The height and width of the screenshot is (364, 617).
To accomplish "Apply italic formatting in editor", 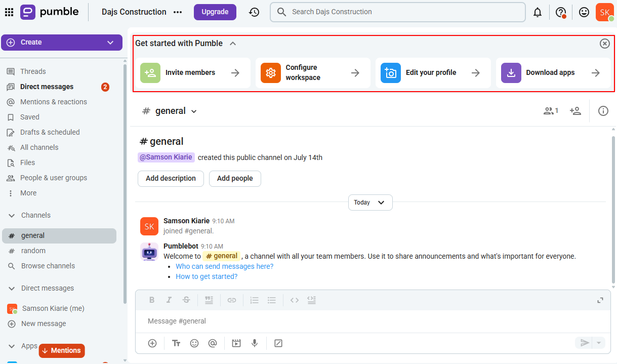I will tap(169, 300).
